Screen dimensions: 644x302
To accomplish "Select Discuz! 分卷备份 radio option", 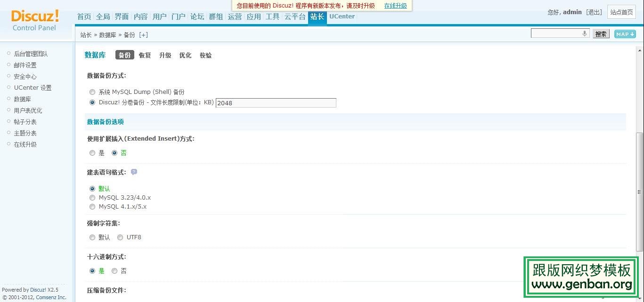I will pos(92,102).
